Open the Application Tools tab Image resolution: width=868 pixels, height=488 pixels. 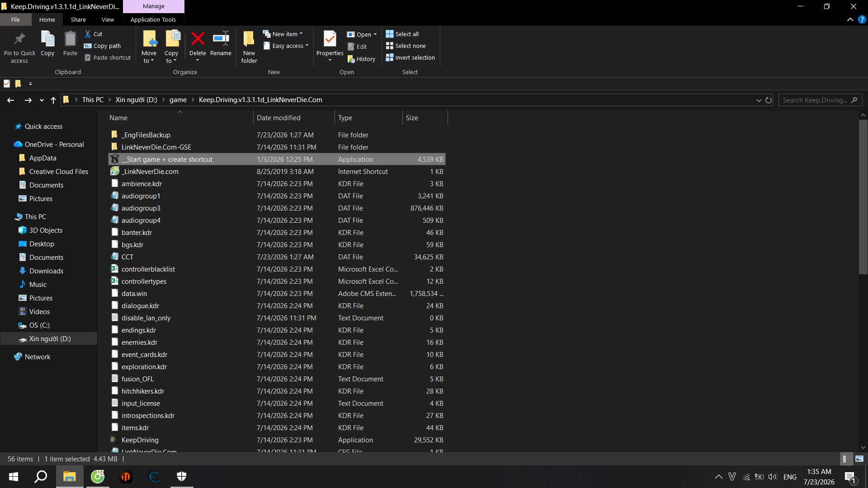[x=153, y=19]
